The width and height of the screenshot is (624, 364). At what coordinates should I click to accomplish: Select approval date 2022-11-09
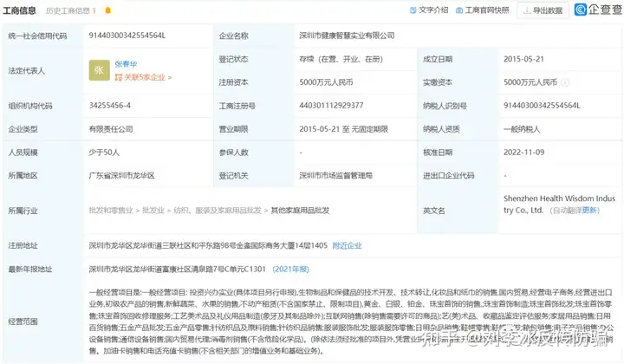523,152
